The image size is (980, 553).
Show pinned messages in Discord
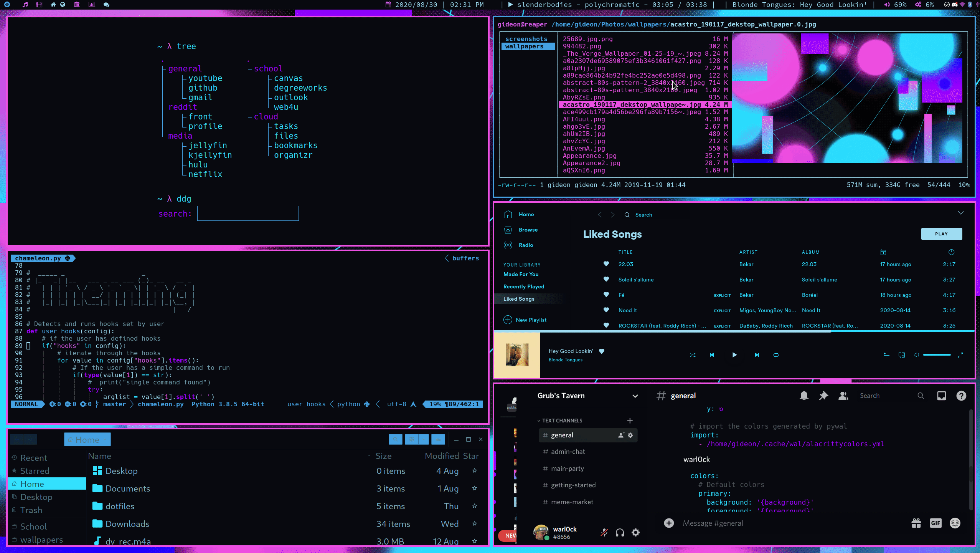823,396
